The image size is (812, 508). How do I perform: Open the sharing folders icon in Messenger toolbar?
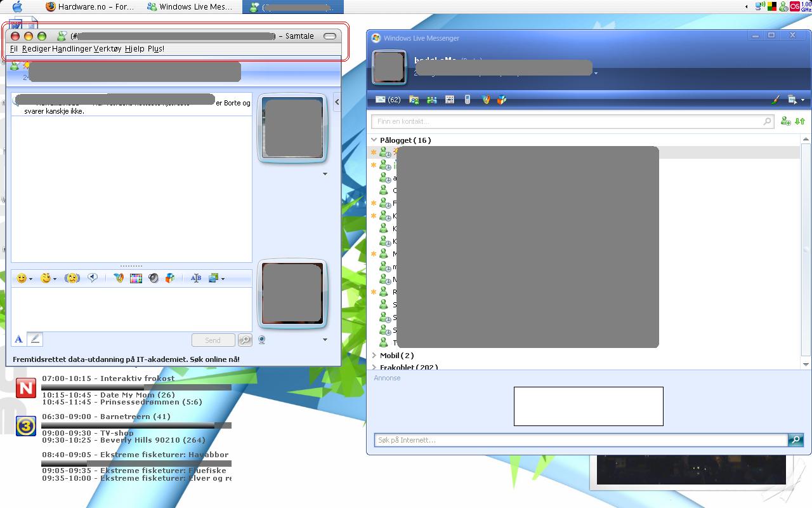(414, 100)
